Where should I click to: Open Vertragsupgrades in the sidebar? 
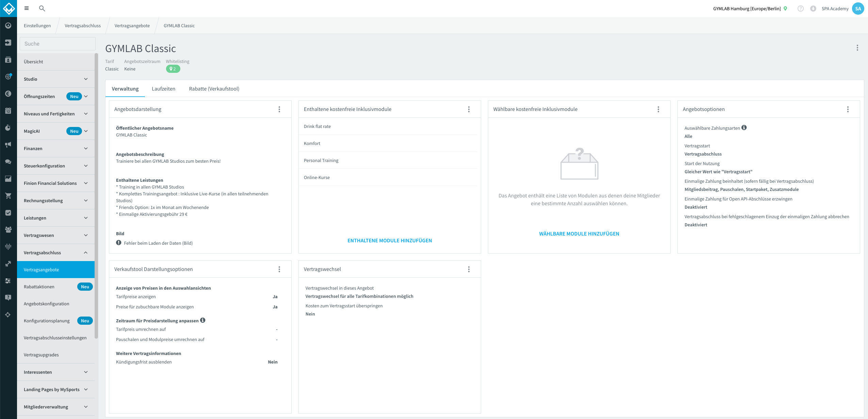(x=56, y=355)
